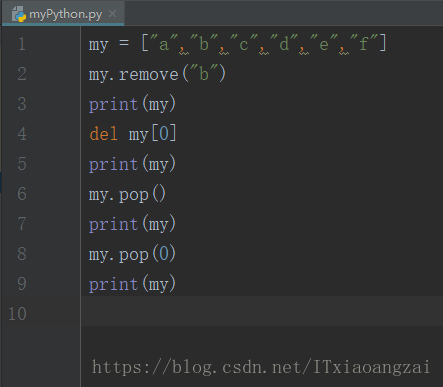Screen dimensions: 443x387
Task: Click the "c" string literal on line 1
Action: (244, 43)
